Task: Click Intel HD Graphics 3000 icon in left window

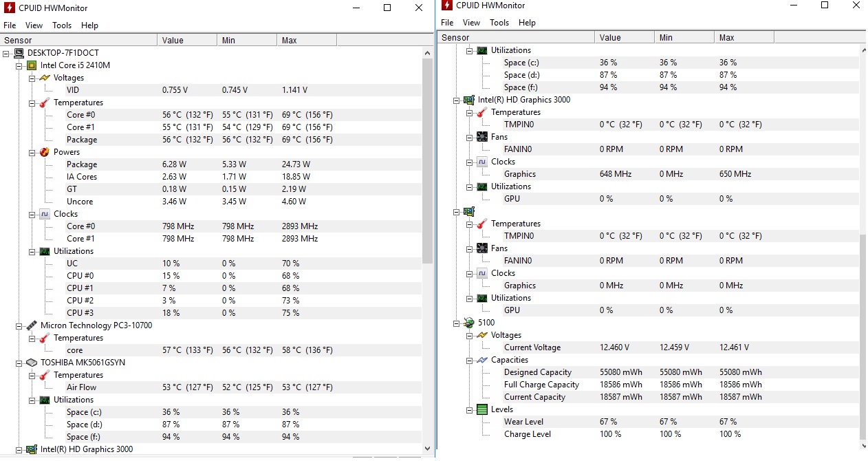Action: pyautogui.click(x=32, y=449)
